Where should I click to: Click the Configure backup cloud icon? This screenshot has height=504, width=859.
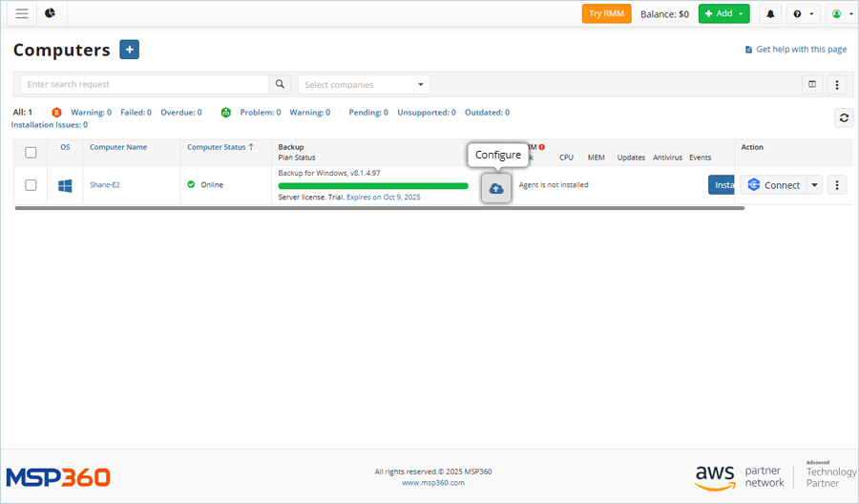[x=496, y=188]
